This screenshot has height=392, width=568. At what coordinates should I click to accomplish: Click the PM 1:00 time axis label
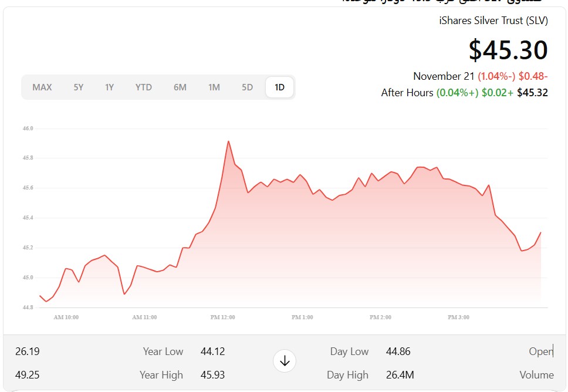[302, 317]
